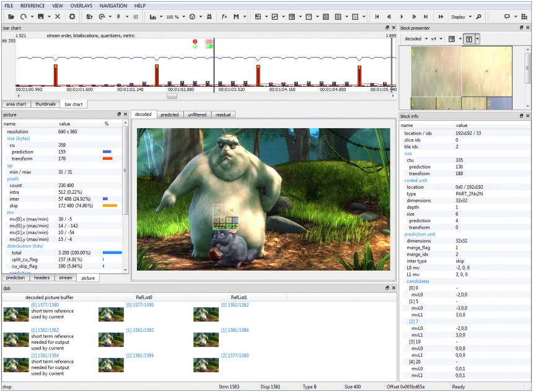Click the bold M toolbar icon

click(236, 17)
